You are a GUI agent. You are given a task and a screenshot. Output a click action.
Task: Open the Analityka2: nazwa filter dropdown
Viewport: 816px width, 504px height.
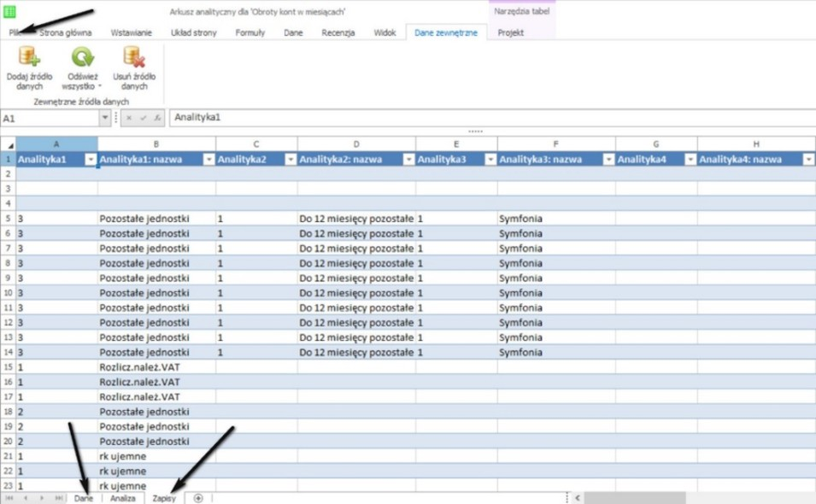coord(409,160)
